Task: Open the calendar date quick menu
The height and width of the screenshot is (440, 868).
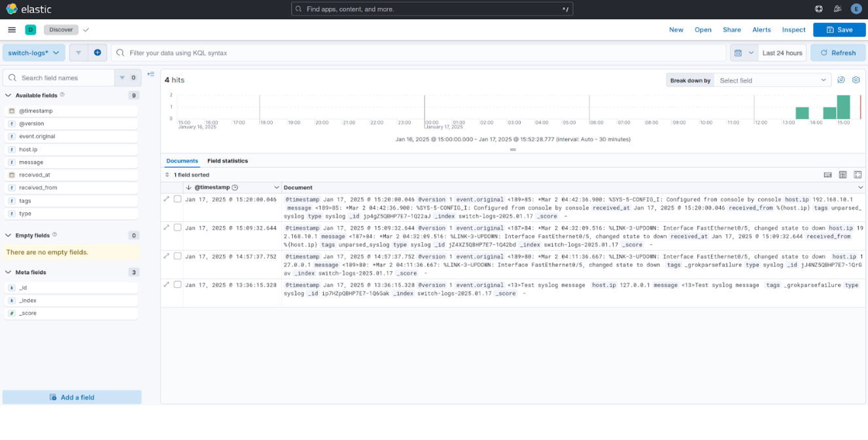Action: (x=743, y=53)
